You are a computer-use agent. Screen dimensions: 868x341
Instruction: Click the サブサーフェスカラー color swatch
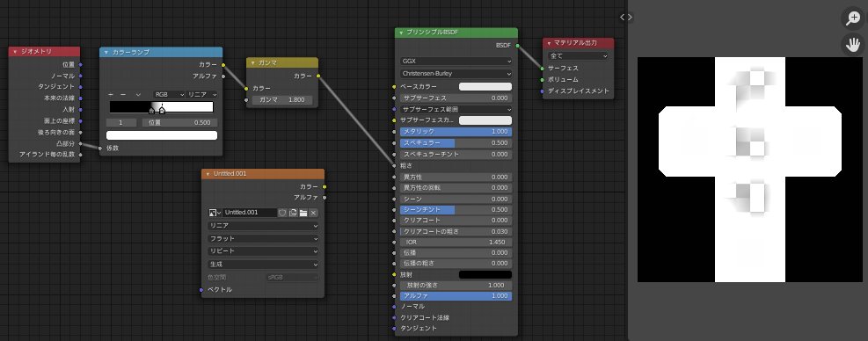(x=485, y=120)
